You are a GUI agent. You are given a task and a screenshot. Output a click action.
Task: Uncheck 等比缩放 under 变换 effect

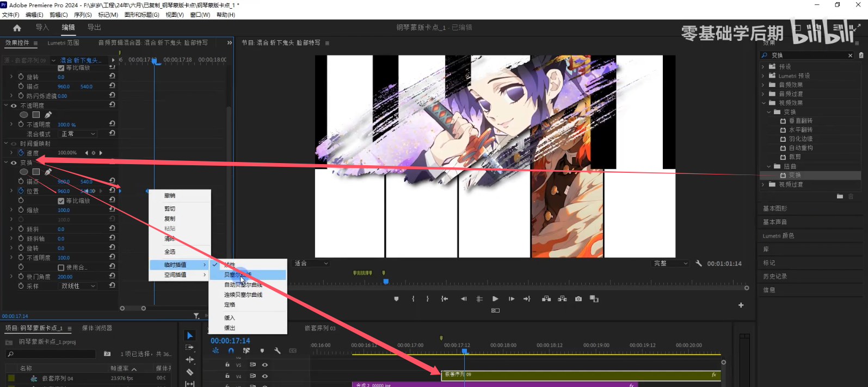pyautogui.click(x=61, y=201)
